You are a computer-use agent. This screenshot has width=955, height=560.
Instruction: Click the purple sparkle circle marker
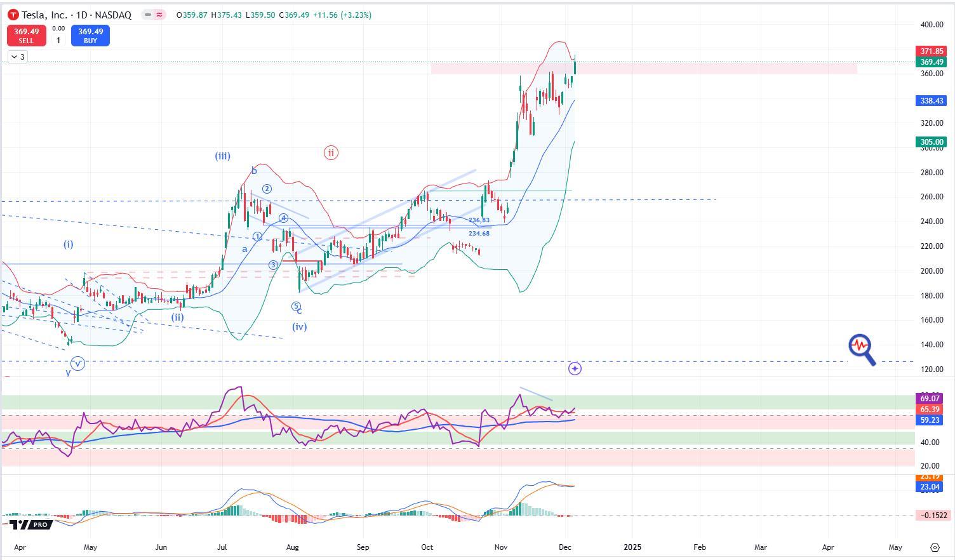point(575,368)
